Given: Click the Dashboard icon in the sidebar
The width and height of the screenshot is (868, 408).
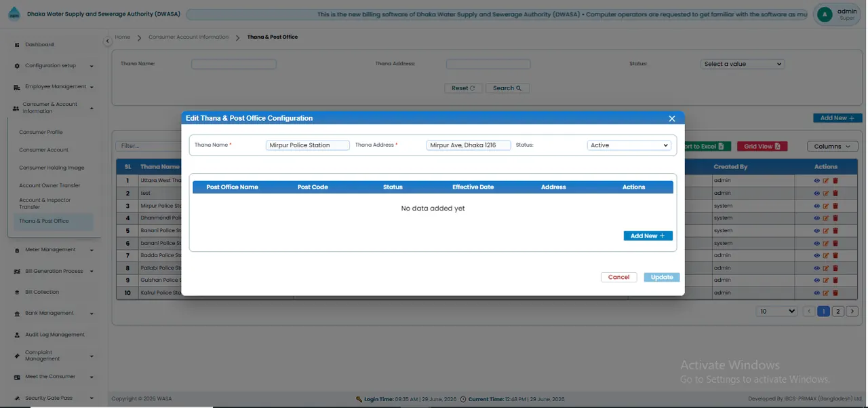Looking at the screenshot, I should [x=17, y=45].
